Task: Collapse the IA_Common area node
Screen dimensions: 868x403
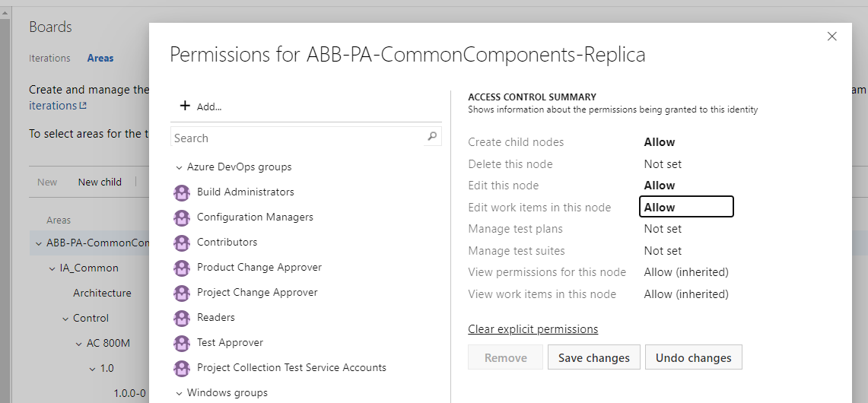Action: (x=52, y=268)
